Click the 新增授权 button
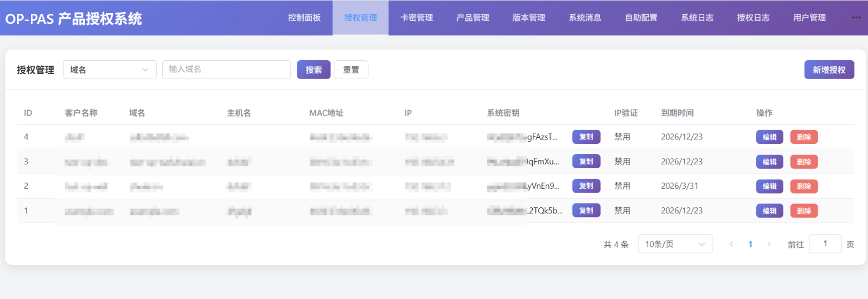868x299 pixels. coord(829,69)
